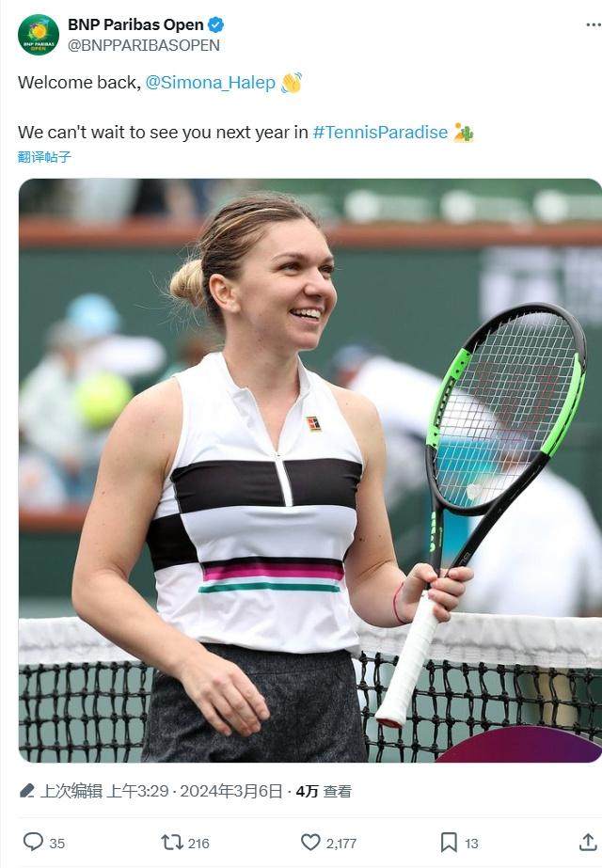Viewport: 602px width, 868px height.
Task: Click the repost arrows icon
Action: coord(172,843)
